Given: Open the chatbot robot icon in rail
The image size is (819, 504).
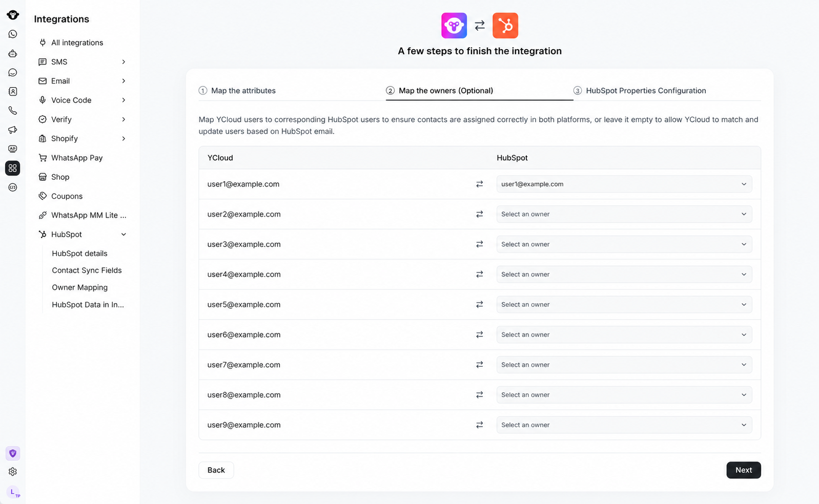Looking at the screenshot, I should [13, 53].
